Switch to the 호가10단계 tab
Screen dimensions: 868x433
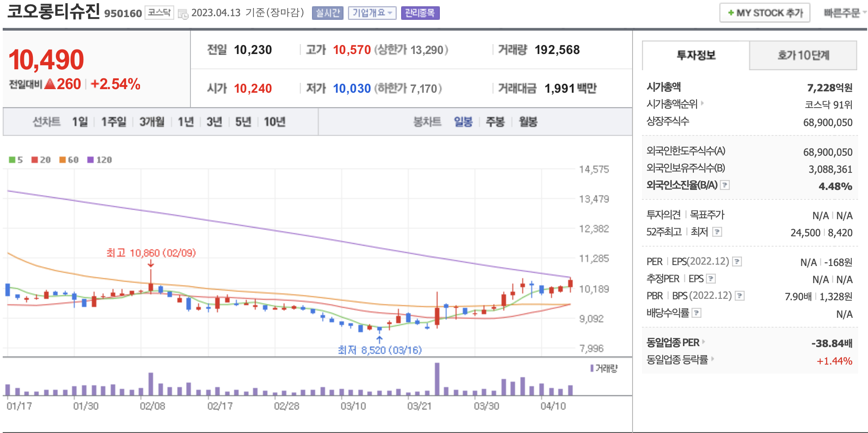[x=803, y=55]
